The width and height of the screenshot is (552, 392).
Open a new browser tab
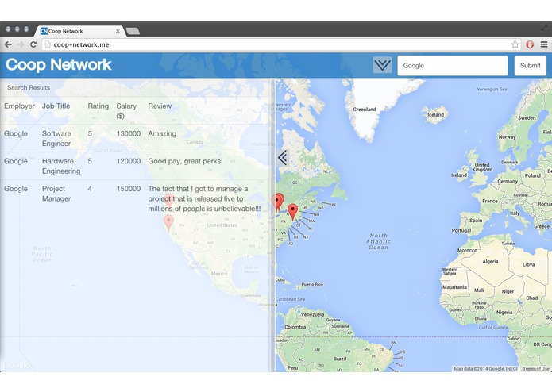pos(133,31)
